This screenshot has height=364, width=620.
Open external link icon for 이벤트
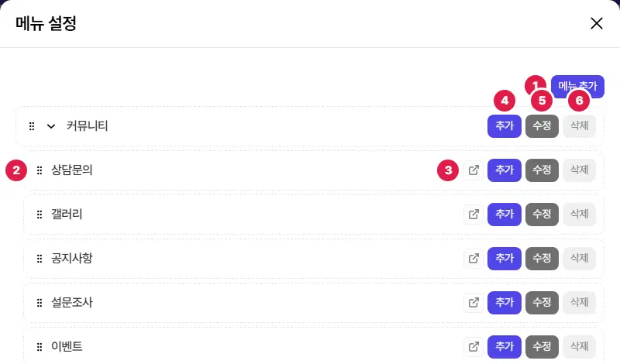(474, 347)
